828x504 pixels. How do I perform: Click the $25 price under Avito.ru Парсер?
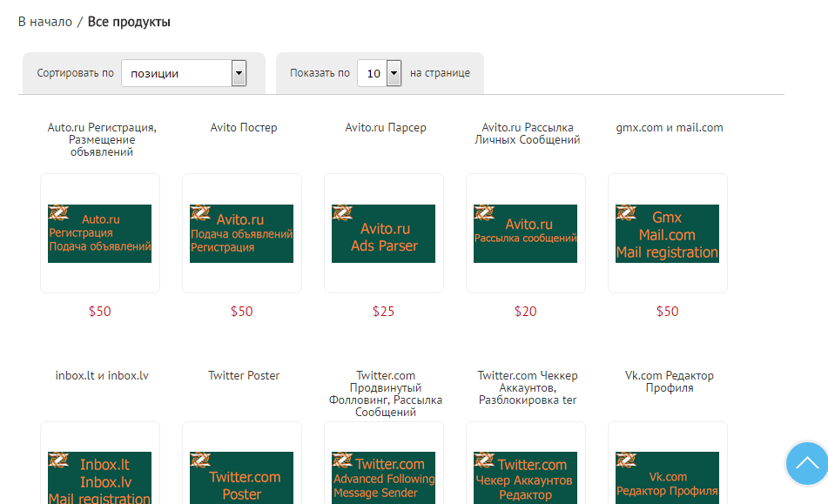point(383,312)
